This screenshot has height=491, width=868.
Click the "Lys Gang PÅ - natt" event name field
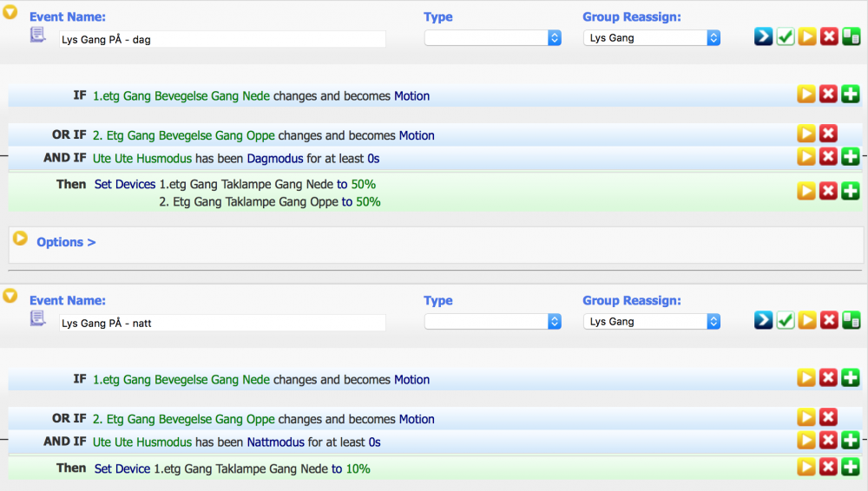tap(222, 323)
